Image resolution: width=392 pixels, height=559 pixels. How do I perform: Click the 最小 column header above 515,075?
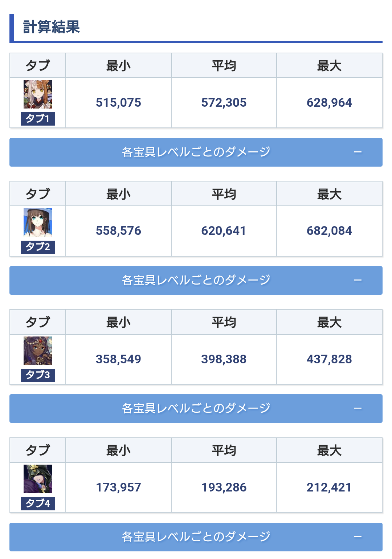pyautogui.click(x=118, y=66)
